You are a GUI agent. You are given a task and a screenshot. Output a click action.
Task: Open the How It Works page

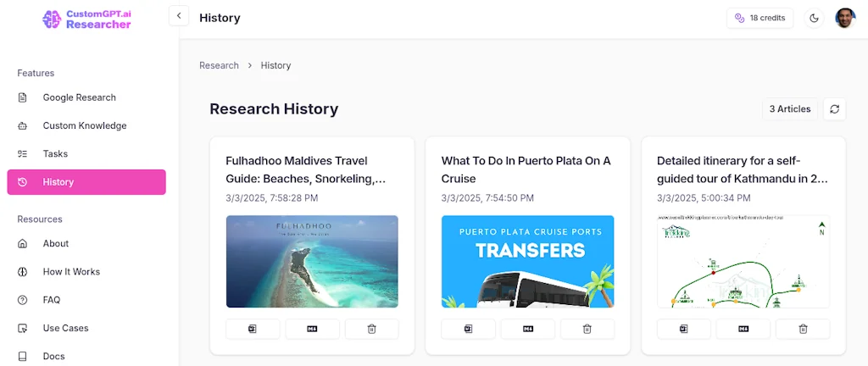click(71, 272)
